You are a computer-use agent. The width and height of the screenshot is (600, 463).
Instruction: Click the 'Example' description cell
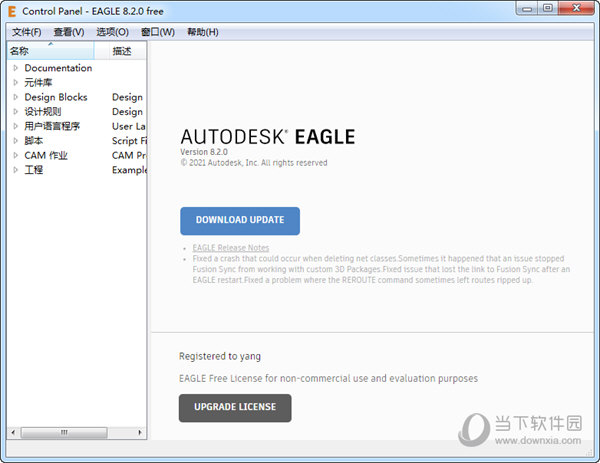(129, 170)
